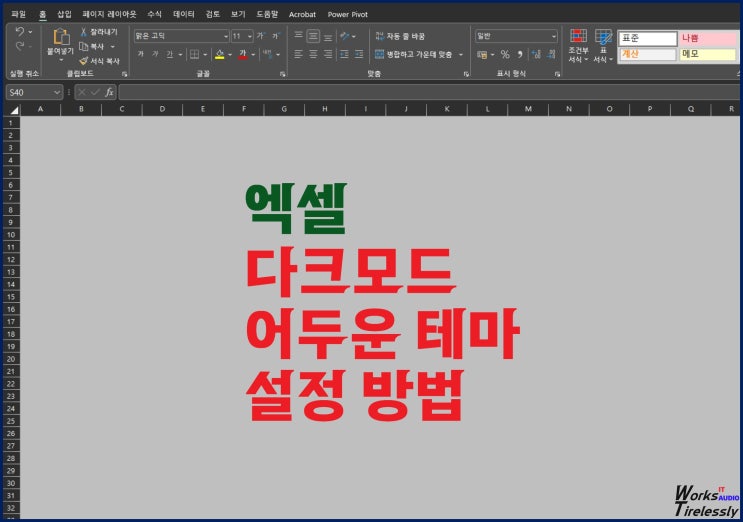This screenshot has height=522, width=743.
Task: Increase decimal places icon
Action: (536, 54)
